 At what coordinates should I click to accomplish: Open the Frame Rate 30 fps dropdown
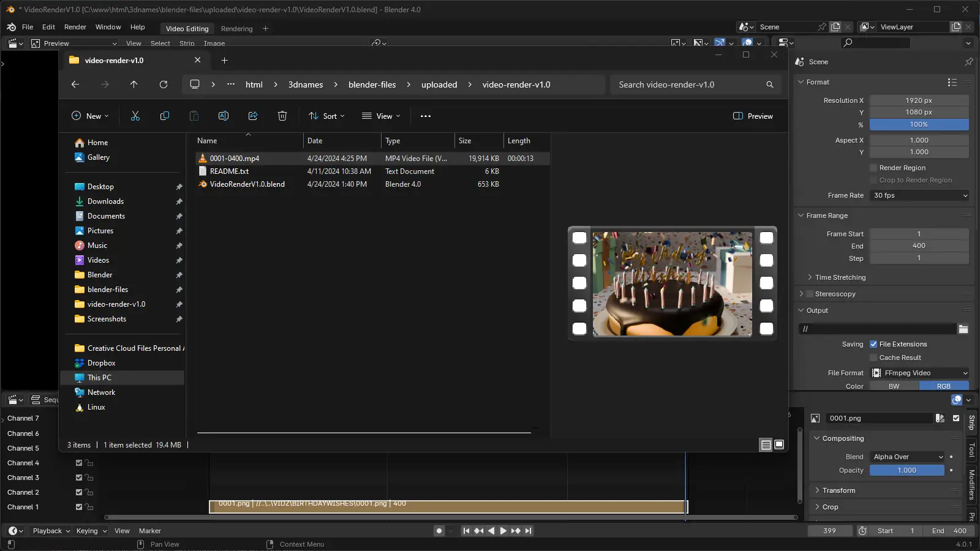tap(919, 195)
